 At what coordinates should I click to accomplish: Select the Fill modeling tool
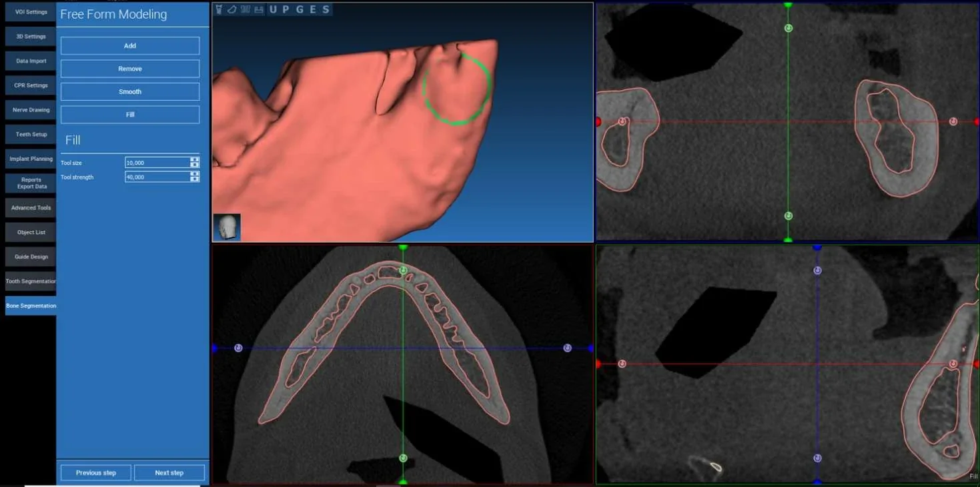click(130, 115)
